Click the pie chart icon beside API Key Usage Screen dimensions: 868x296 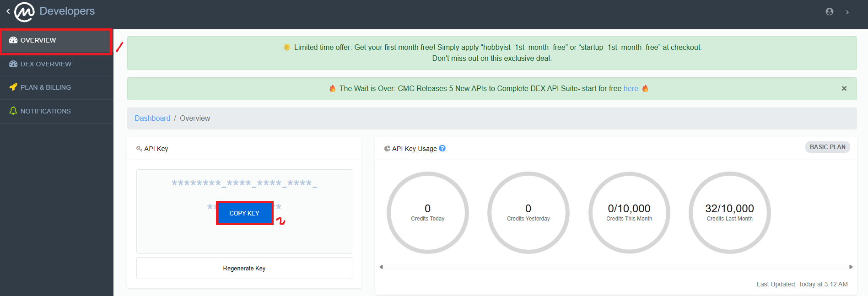(387, 149)
